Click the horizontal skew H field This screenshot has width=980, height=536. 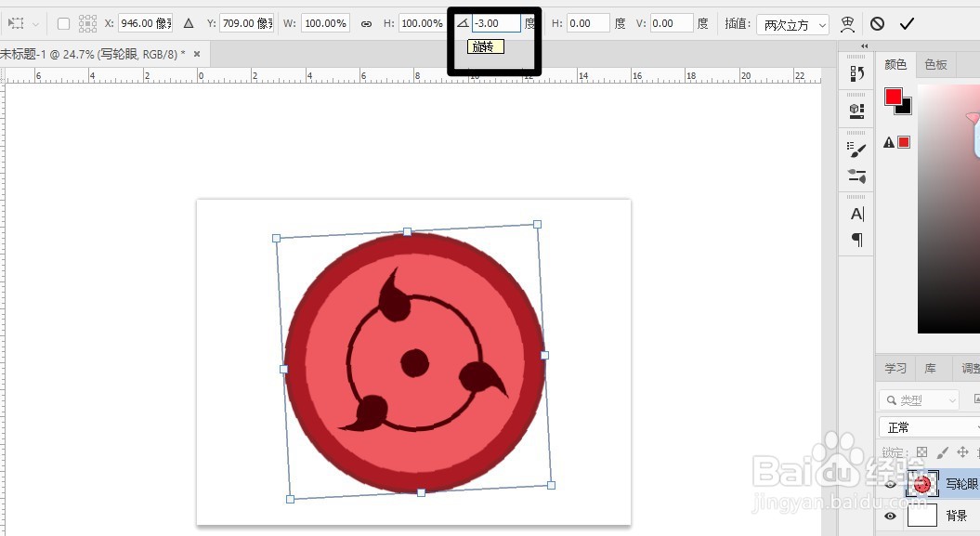coord(588,24)
